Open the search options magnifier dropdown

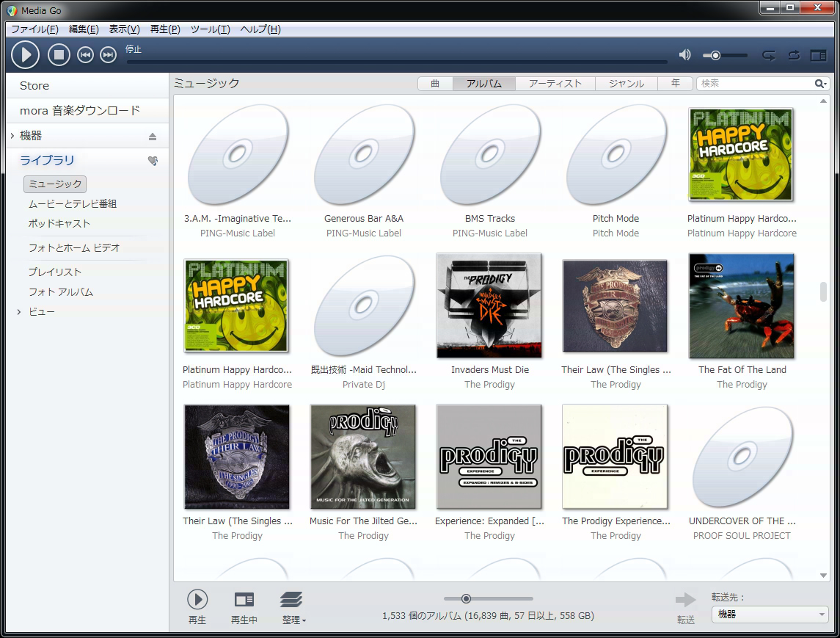click(x=821, y=84)
